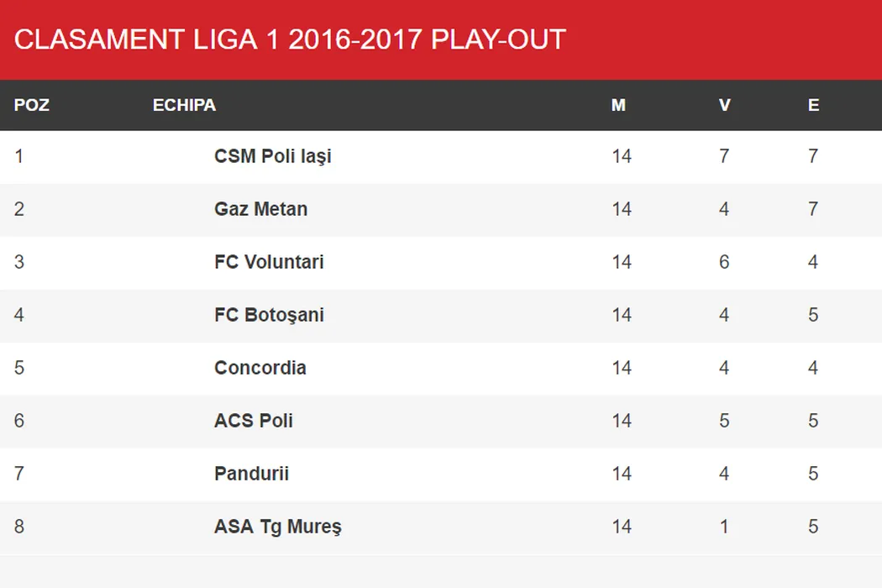Click the CSM Poli Iaşi team name

(x=272, y=156)
